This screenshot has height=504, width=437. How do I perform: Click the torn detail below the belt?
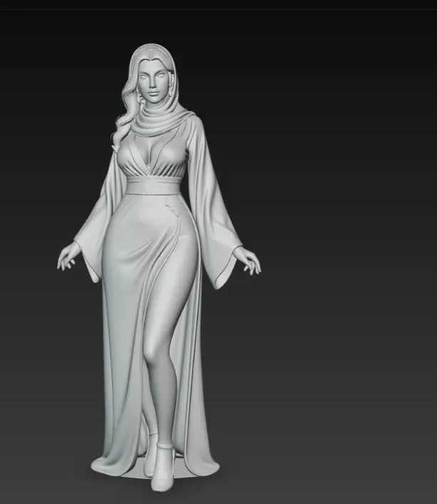coord(172,207)
